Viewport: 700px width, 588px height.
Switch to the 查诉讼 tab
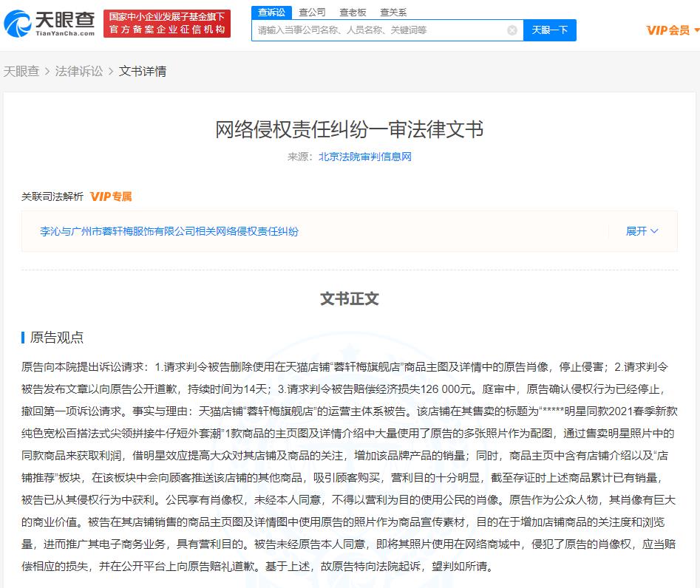point(271,13)
